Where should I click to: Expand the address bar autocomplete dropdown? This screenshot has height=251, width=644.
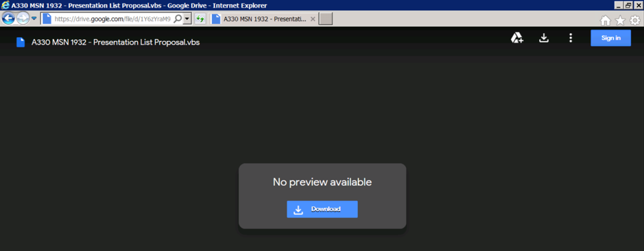tap(187, 19)
